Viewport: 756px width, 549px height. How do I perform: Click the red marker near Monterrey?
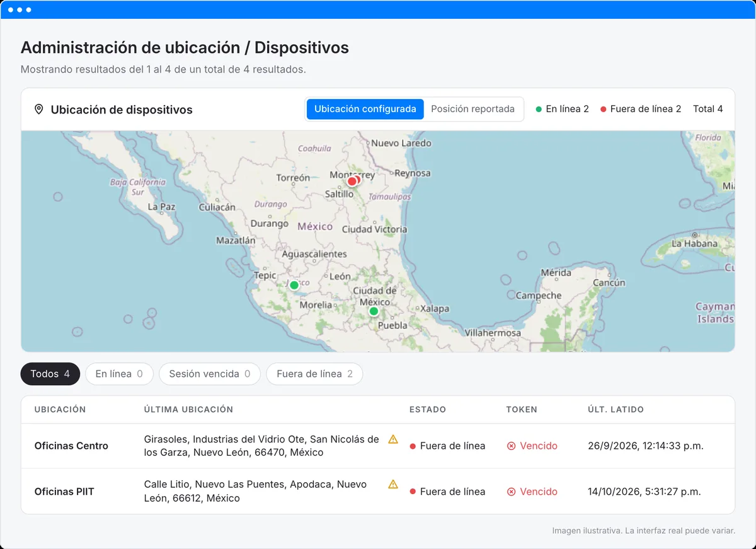pos(353,181)
